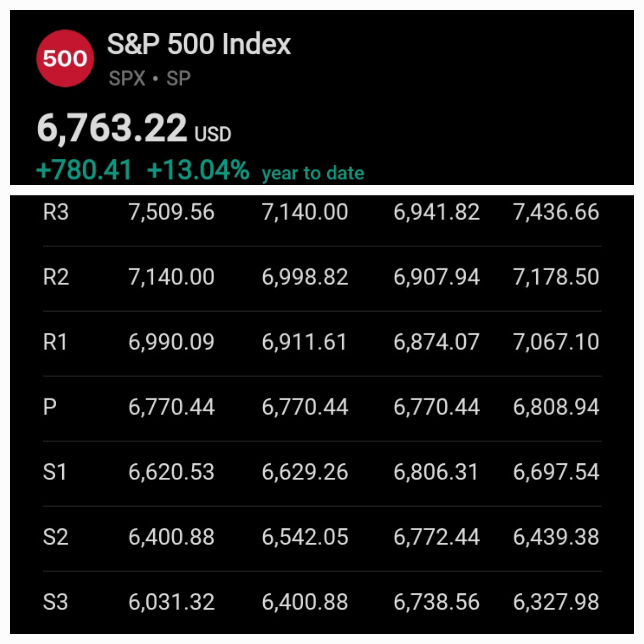This screenshot has height=644, width=644.
Task: Click the 6,763.22 index price
Action: [x=112, y=128]
